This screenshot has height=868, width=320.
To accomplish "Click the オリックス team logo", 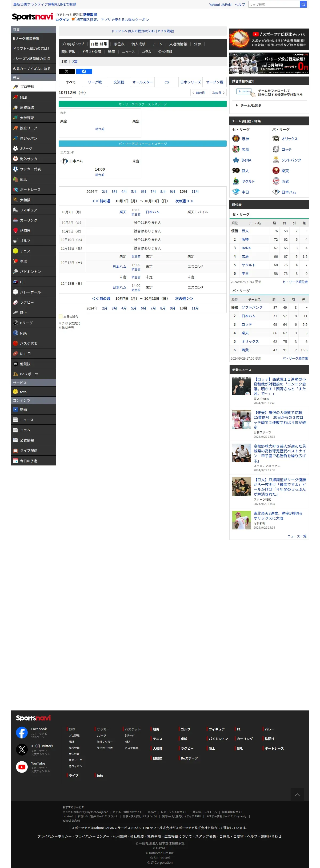I will click(x=276, y=138).
